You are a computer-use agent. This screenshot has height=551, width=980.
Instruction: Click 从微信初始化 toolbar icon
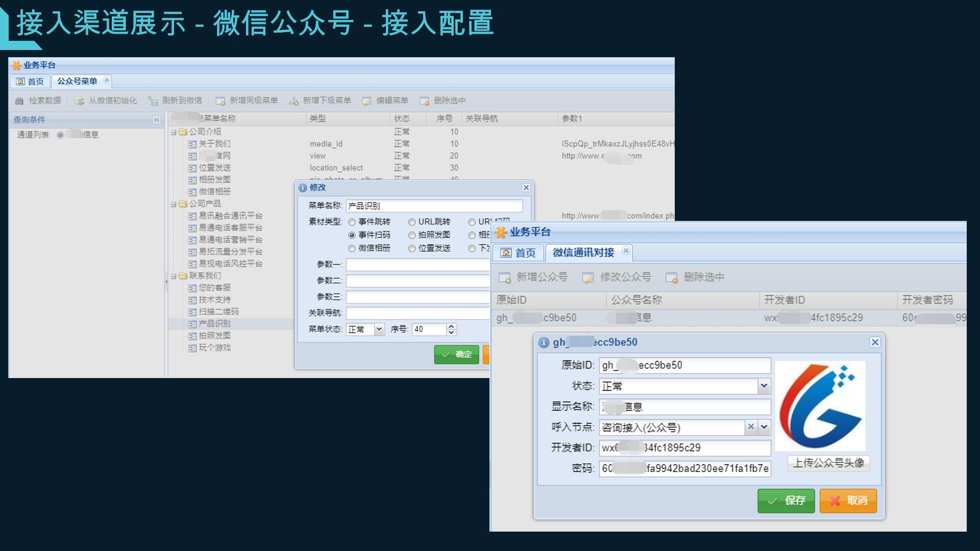(80, 101)
